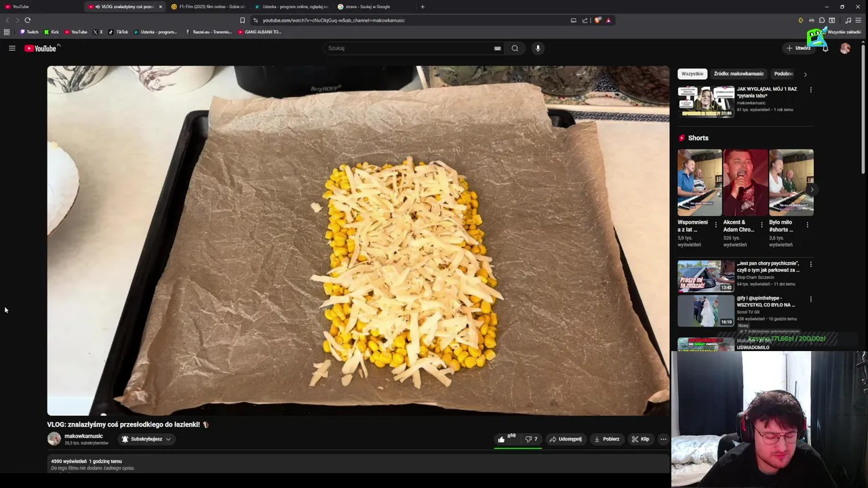Open the bookmarks bar apps grid icon
Viewport: 868px width, 488px height.
point(7,32)
